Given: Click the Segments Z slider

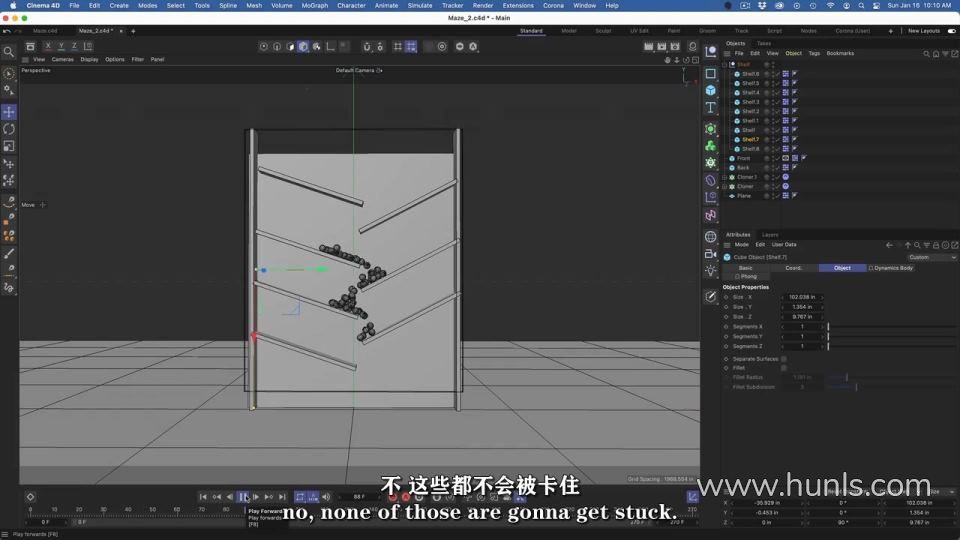Looking at the screenshot, I should click(x=891, y=347).
